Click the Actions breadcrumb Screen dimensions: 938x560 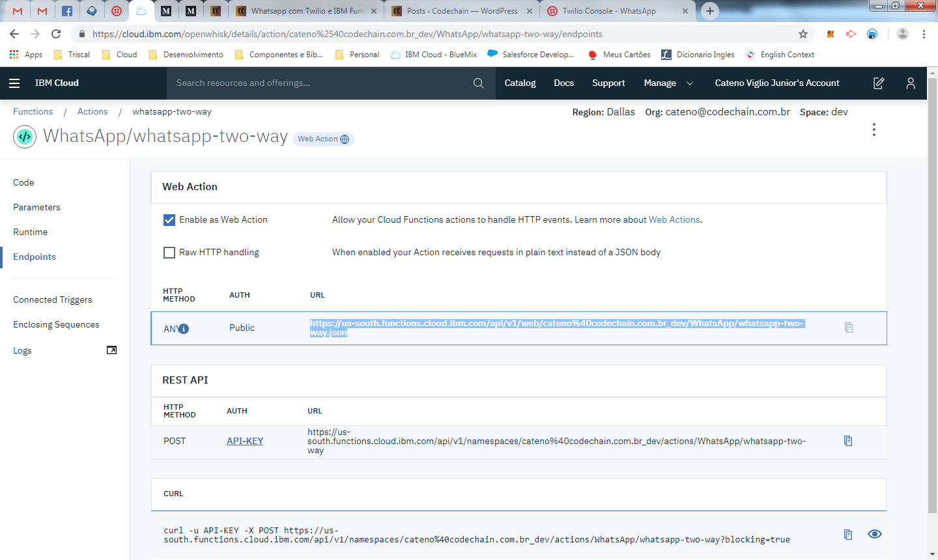tap(92, 112)
